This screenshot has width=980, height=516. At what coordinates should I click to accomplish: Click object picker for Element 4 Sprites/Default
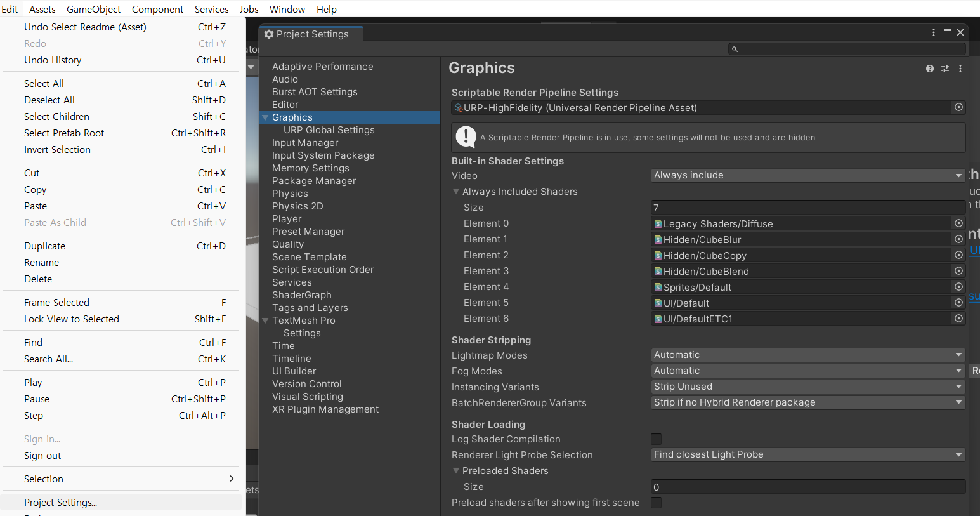pyautogui.click(x=958, y=287)
